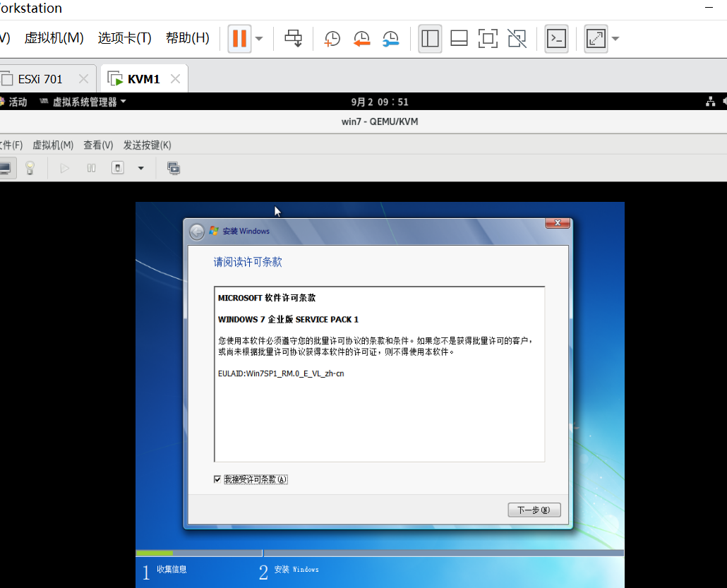Send Ctrl+Alt+Del using the toolbar icon
The height and width of the screenshot is (588, 727).
coord(293,39)
